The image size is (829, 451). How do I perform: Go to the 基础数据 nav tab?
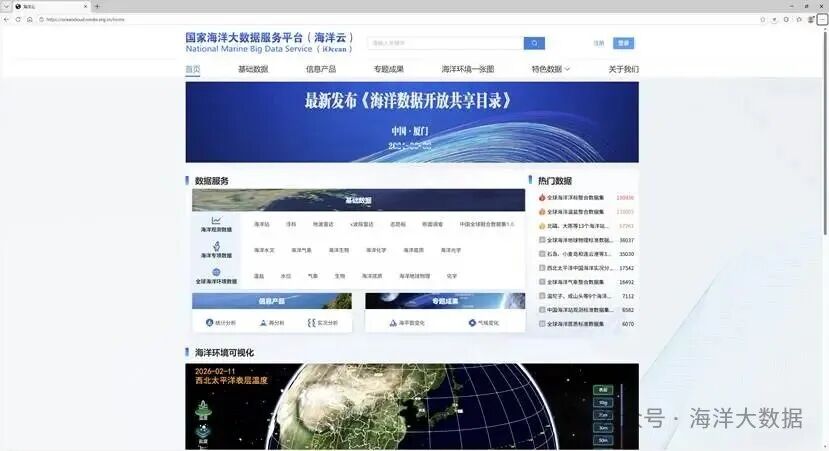253,69
